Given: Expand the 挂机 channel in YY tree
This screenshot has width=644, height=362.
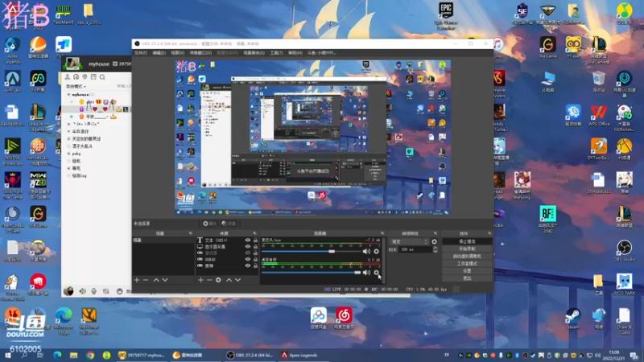Looking at the screenshot, I should (x=68, y=161).
